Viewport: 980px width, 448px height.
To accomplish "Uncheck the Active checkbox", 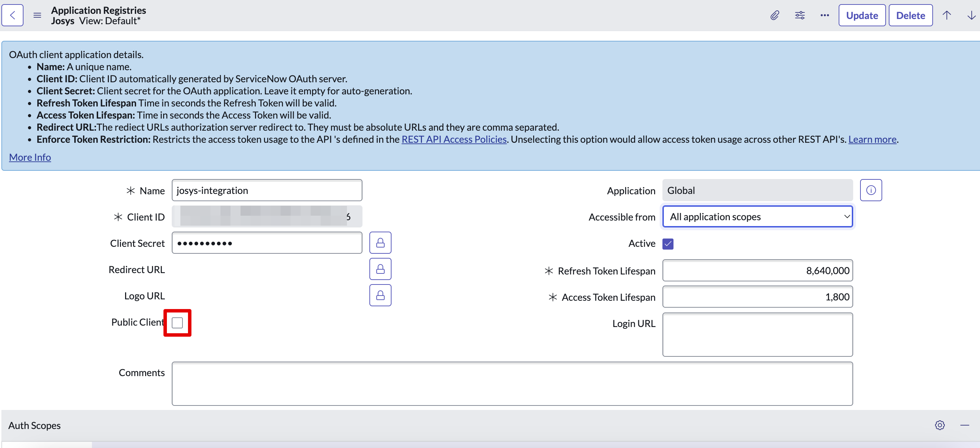I will pos(668,244).
